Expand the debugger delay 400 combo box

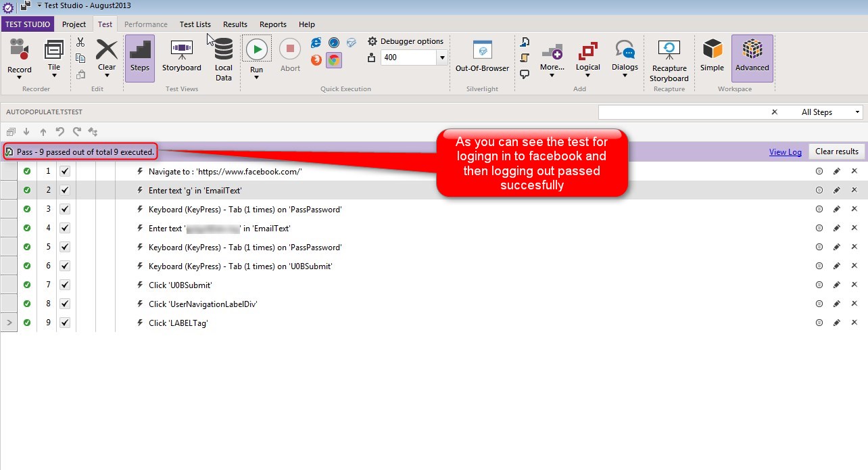coord(443,58)
